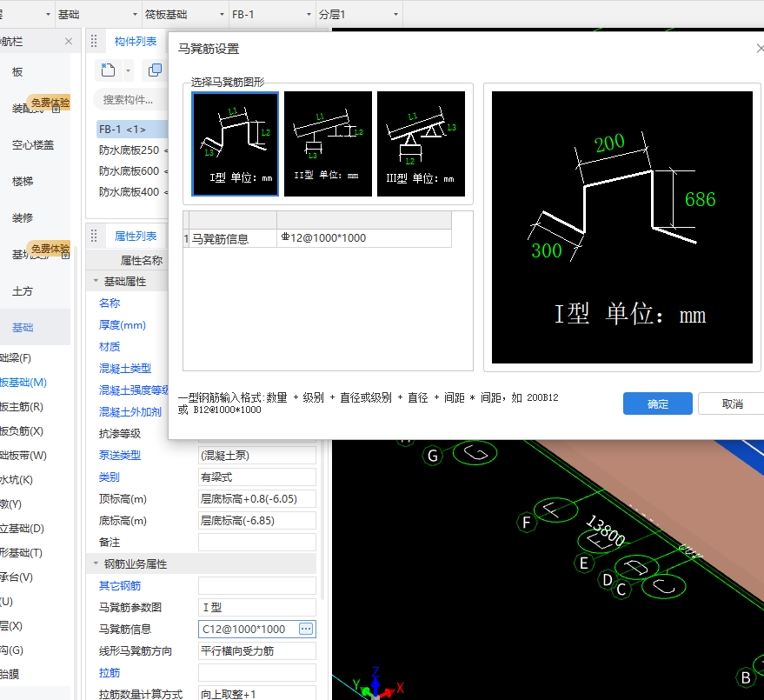Screen dimensions: 764x700
Task: Select 防水底板600 in the component list
Action: point(132,171)
